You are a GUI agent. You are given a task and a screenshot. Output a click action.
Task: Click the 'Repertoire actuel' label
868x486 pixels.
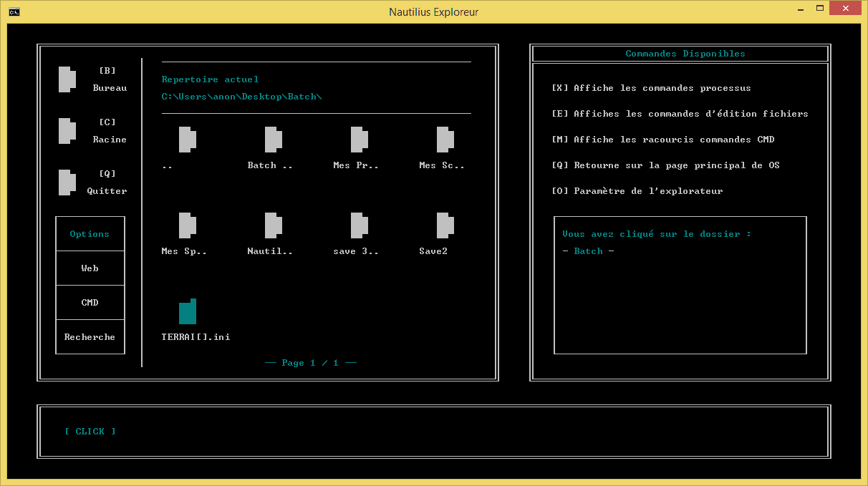211,79
